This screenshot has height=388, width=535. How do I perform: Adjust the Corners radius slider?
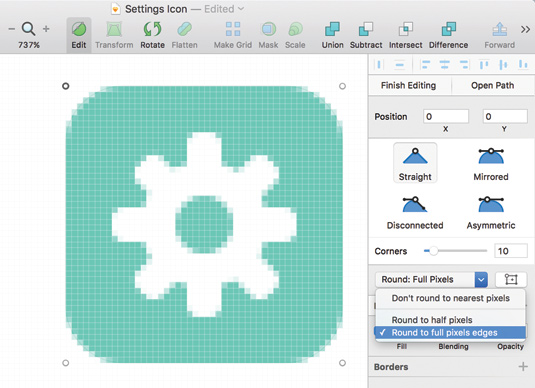click(433, 251)
